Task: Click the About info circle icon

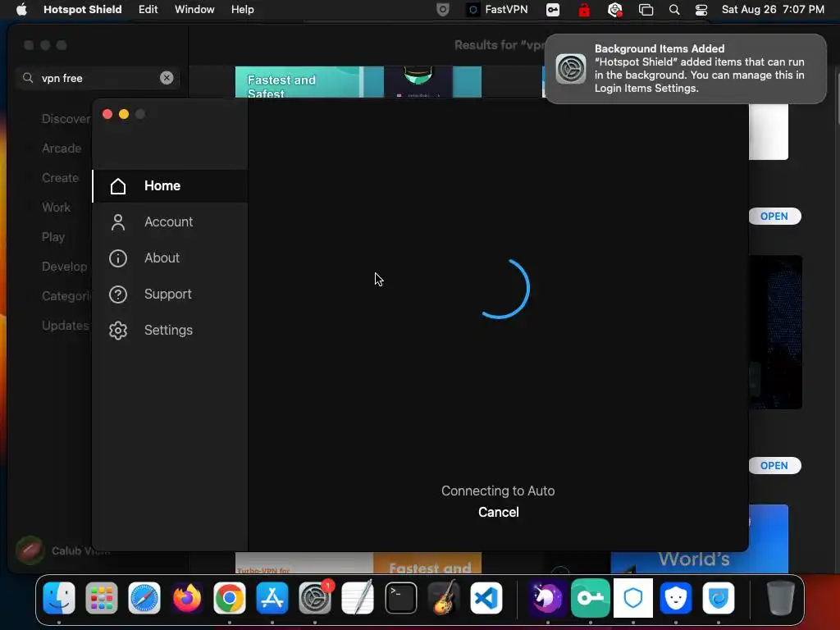Action: [118, 258]
